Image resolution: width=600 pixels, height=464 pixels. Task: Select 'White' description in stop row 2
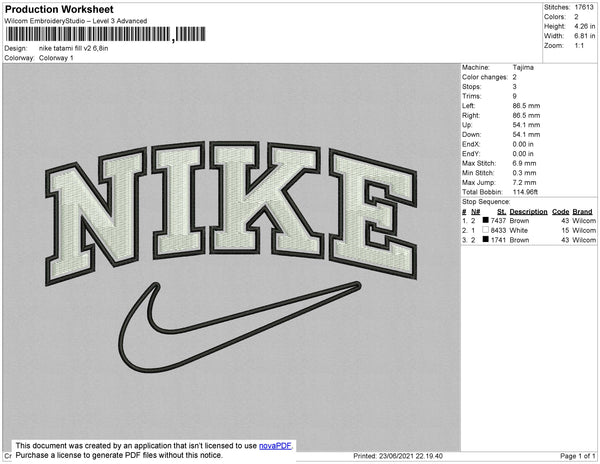pos(518,230)
